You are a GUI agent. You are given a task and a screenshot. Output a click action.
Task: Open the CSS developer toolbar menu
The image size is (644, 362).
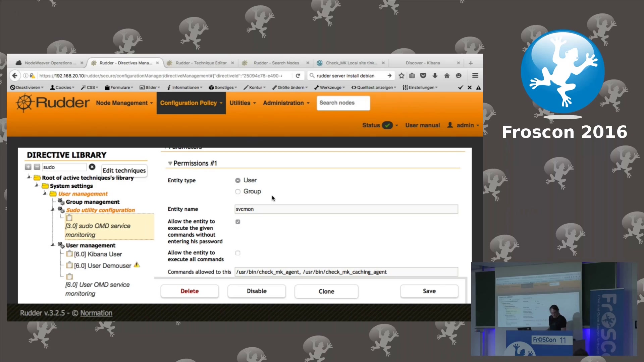click(x=90, y=87)
